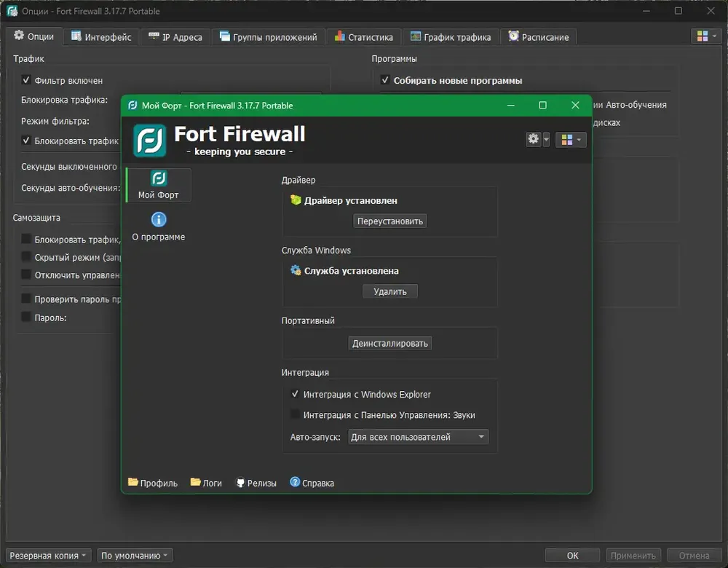Switch to the Интерфейс tab

click(x=101, y=37)
